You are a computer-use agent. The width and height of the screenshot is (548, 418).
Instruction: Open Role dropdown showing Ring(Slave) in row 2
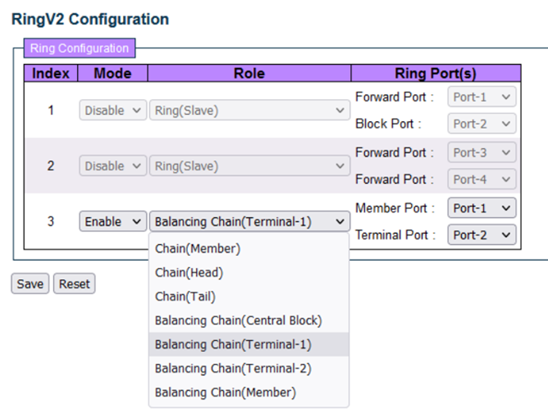click(250, 166)
